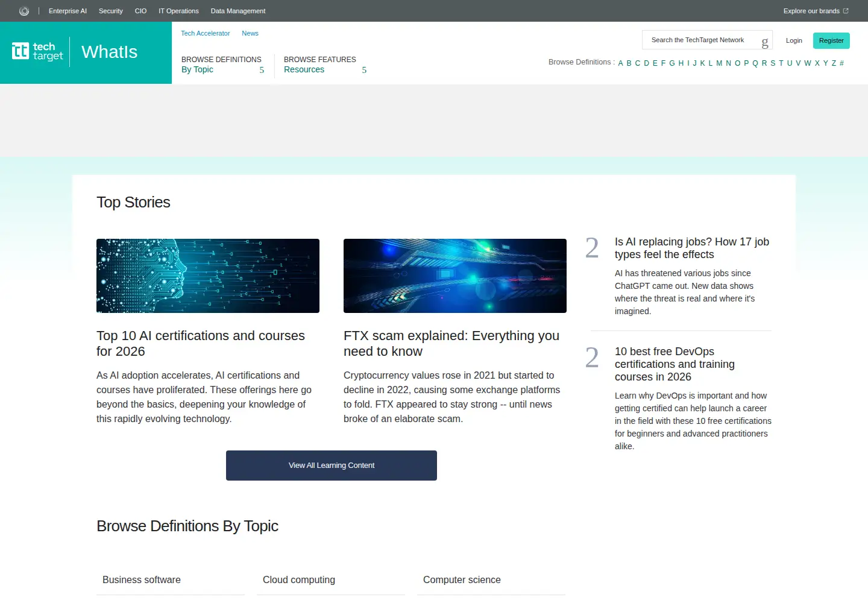This screenshot has width=868, height=603.
Task: Open the Enterprise AI site link
Action: pos(68,11)
